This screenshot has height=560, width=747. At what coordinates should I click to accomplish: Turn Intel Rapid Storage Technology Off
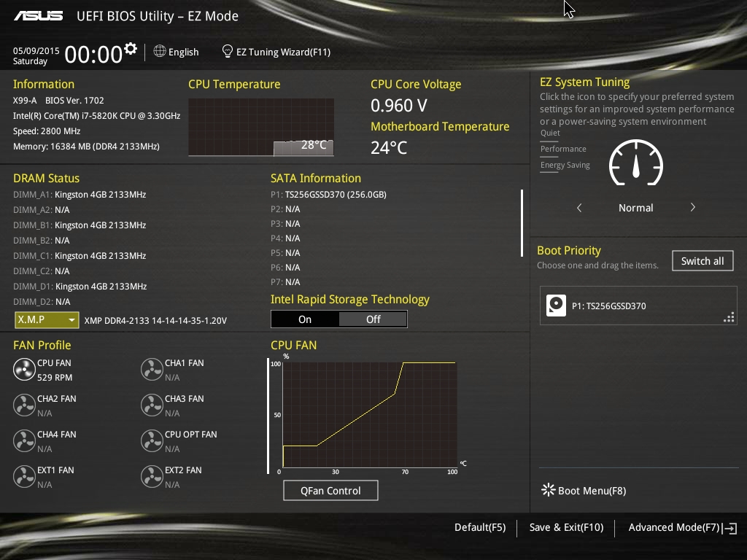pos(373,319)
